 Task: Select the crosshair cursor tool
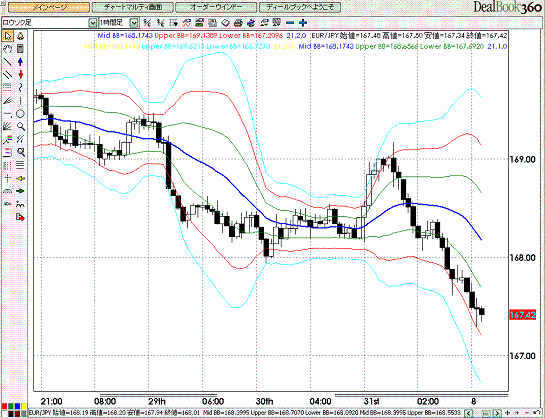(x=8, y=178)
